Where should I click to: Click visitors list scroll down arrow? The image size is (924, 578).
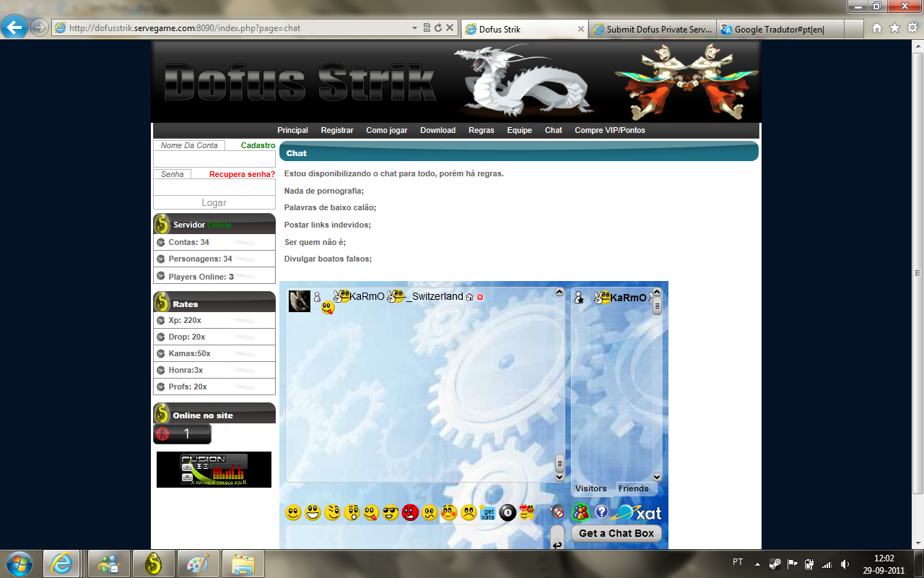point(657,477)
